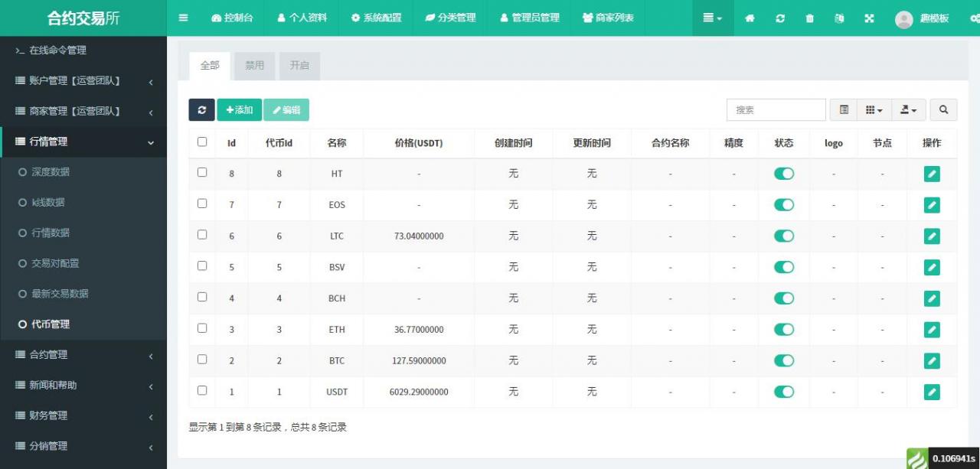The height and width of the screenshot is (469, 980).
Task: Expand 新闻和帮助 sidebar group
Action: (x=83, y=386)
